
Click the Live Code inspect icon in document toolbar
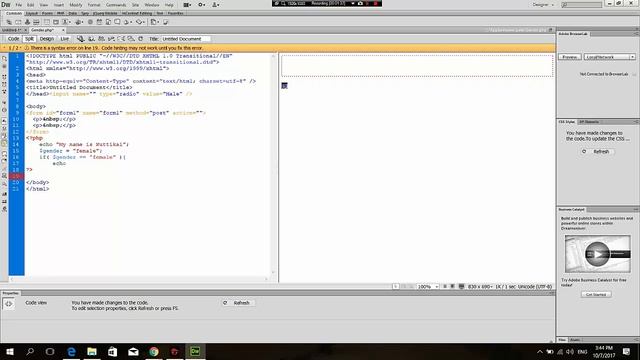[x=81, y=39]
